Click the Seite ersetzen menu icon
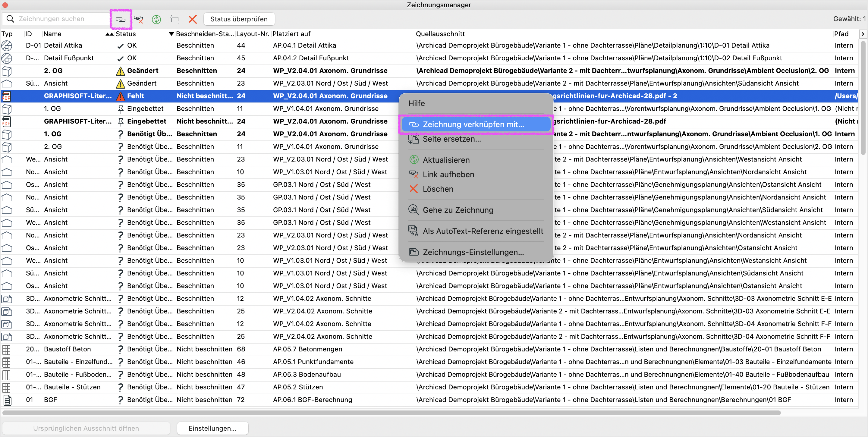Screen dimensions: 868x437 413,139
